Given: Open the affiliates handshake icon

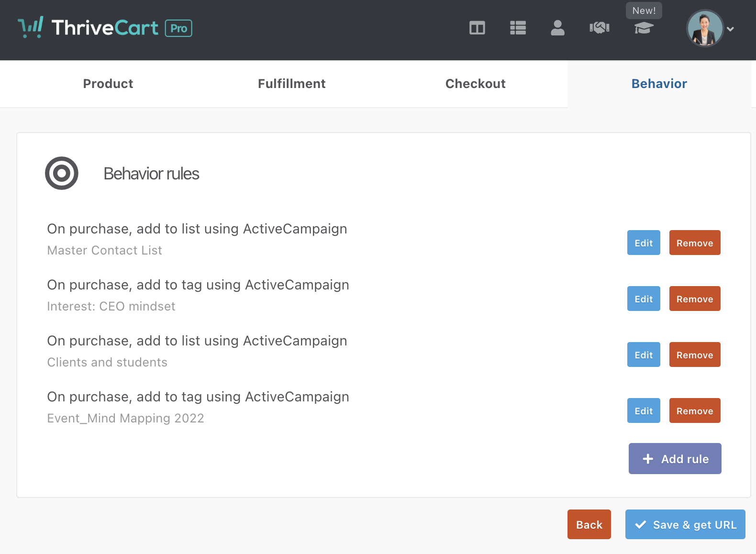Looking at the screenshot, I should pos(600,28).
